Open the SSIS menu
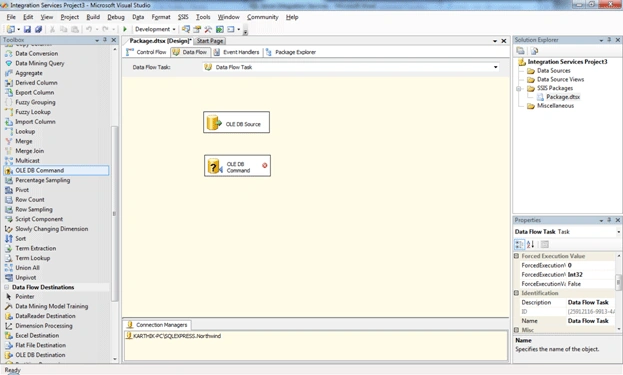Image resolution: width=623 pixels, height=375 pixels. coord(183,17)
